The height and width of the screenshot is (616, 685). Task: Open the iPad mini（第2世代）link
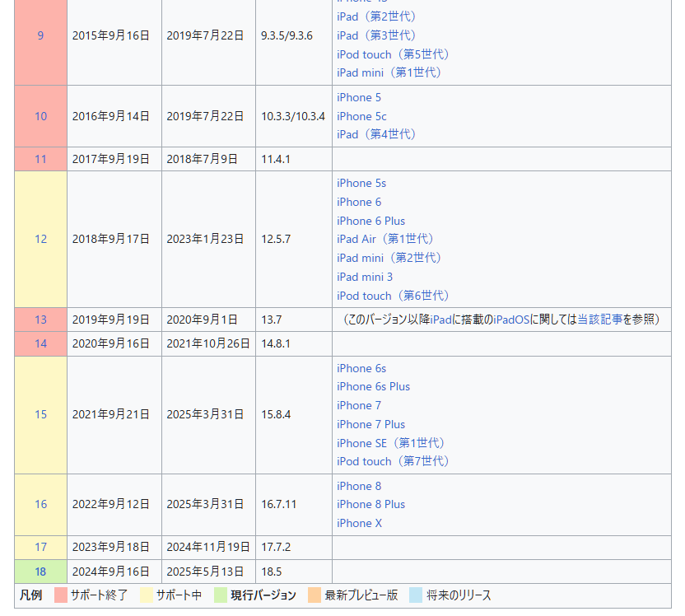click(x=389, y=259)
